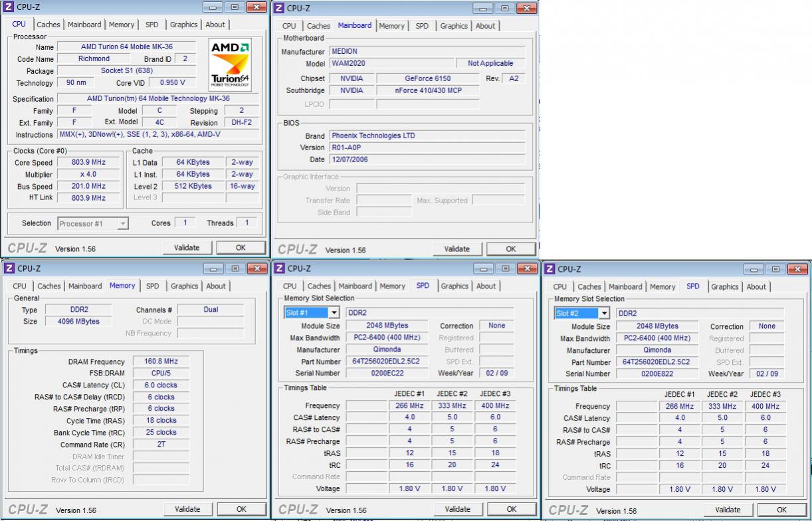
Task: Click OK in the Slot #2 SPD window
Action: coord(782,510)
